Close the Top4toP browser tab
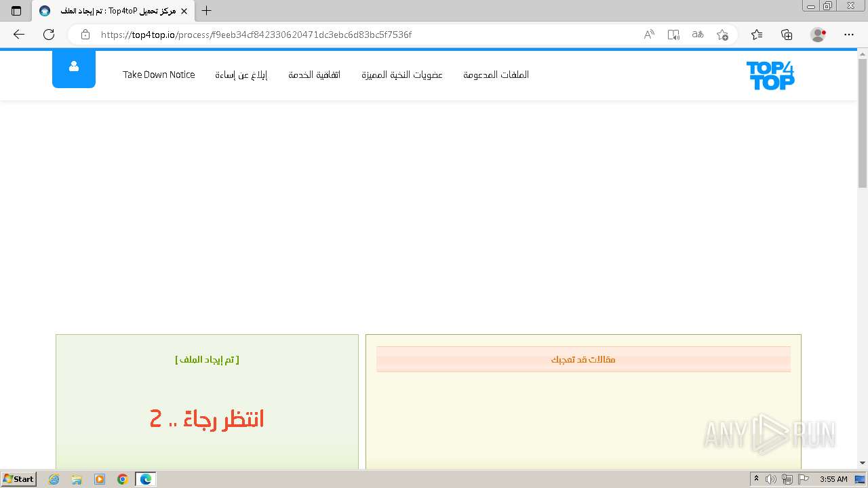Screen dimensions: 868x488 pyautogui.click(x=184, y=11)
